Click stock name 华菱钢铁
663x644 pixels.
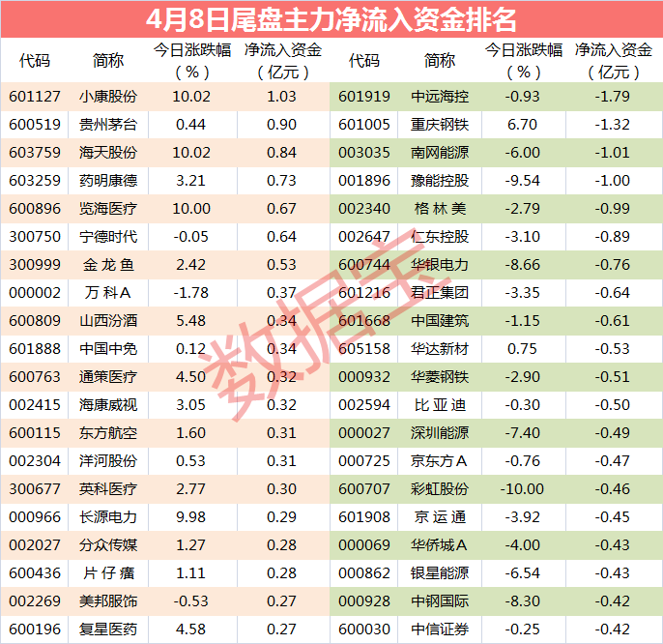pos(440,377)
